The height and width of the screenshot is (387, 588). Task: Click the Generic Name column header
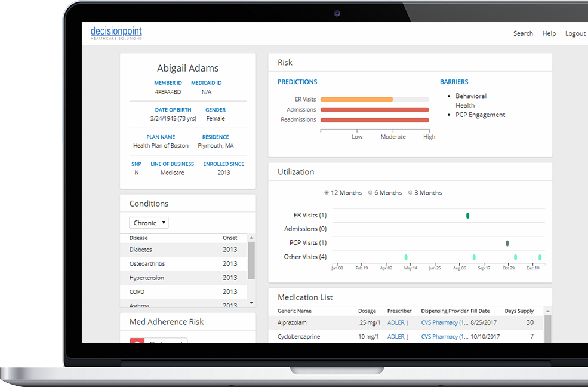294,311
